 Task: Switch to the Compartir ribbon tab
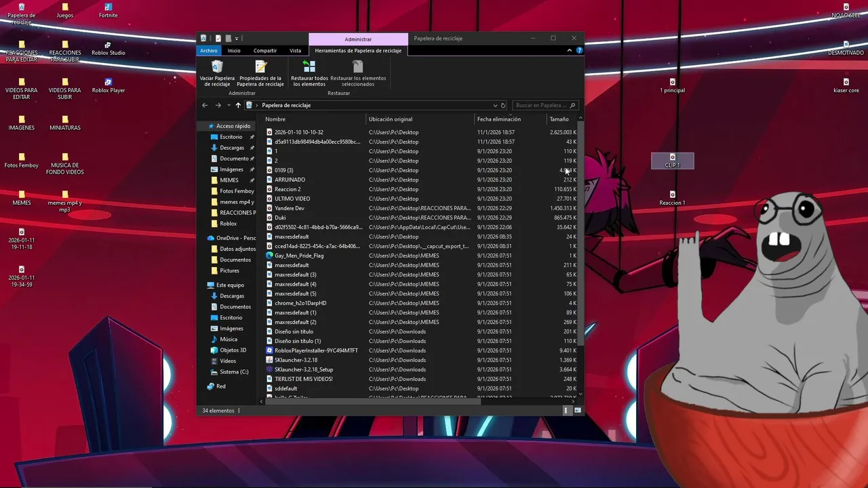(x=265, y=50)
